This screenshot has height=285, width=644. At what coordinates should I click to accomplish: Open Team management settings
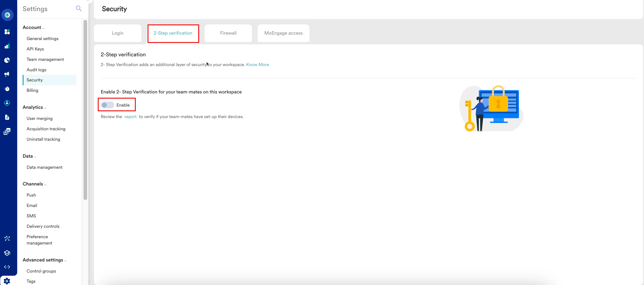point(45,59)
